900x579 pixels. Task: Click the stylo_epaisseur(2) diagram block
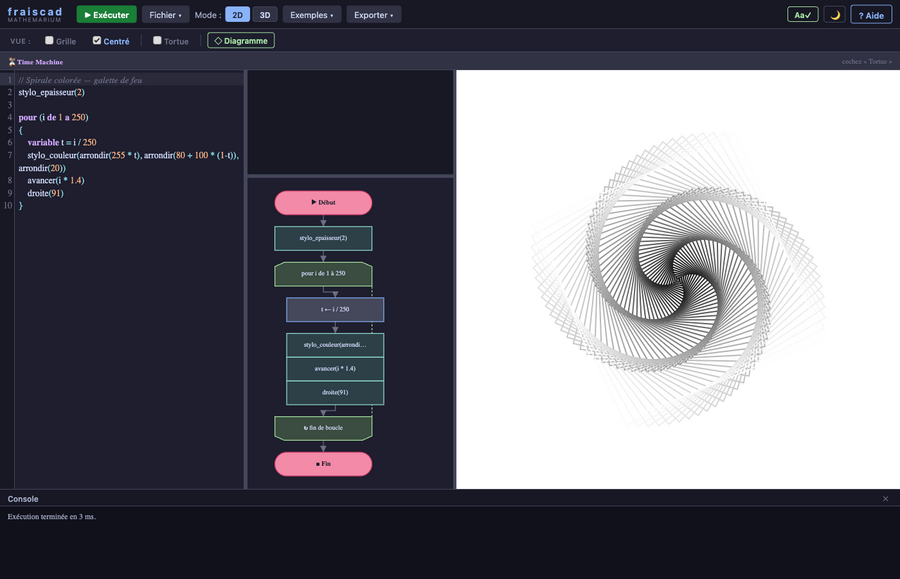(323, 238)
